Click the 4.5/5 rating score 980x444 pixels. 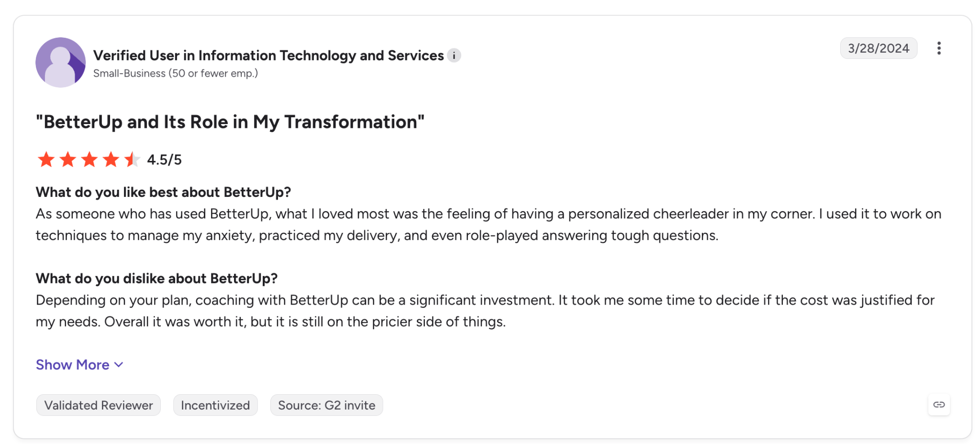[164, 160]
